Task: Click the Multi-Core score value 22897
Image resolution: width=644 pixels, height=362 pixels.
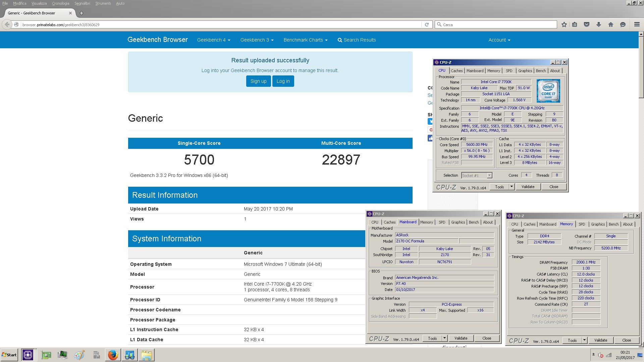Action: (341, 160)
